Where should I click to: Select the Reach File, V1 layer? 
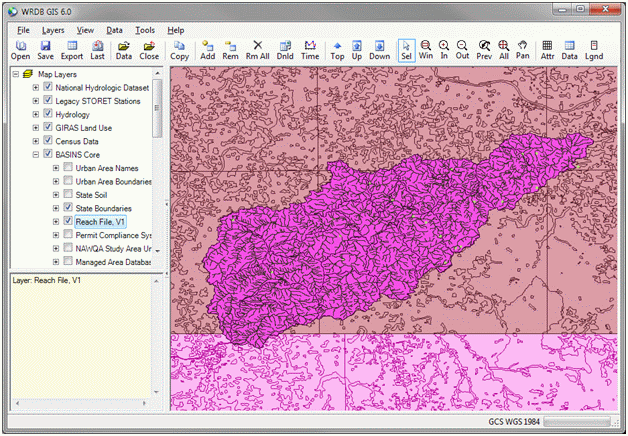(100, 221)
